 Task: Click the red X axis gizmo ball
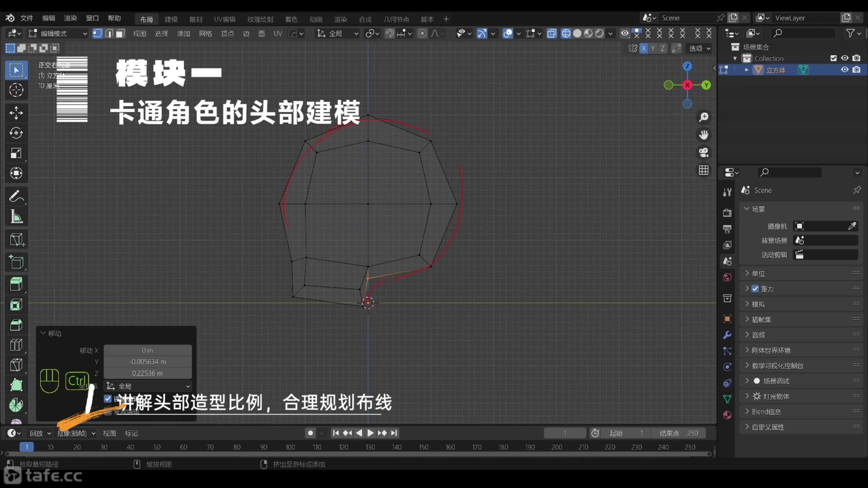click(687, 85)
